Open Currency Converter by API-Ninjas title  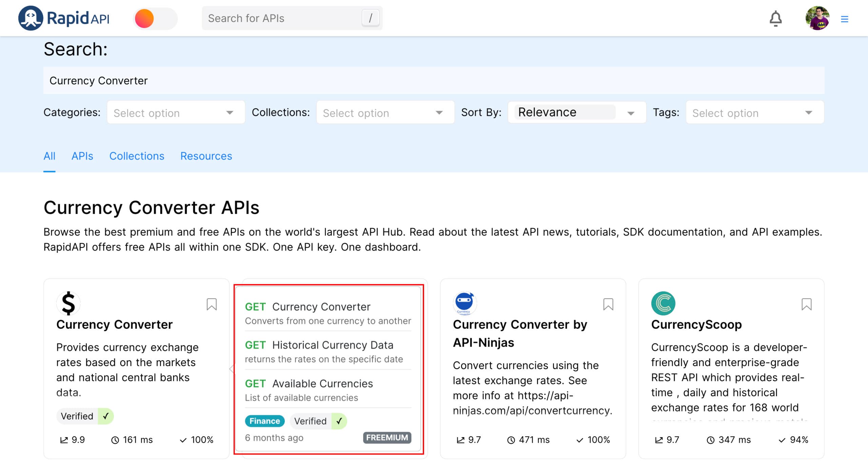(x=520, y=333)
